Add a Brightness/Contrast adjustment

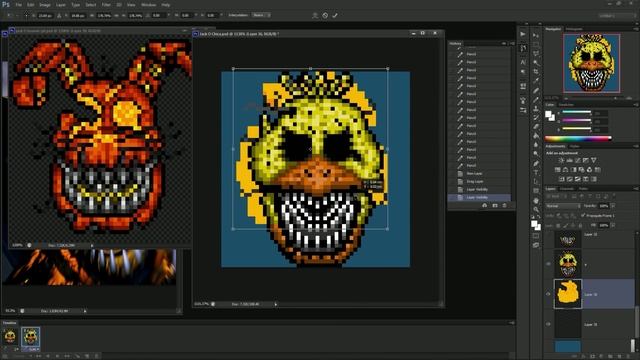[x=561, y=160]
